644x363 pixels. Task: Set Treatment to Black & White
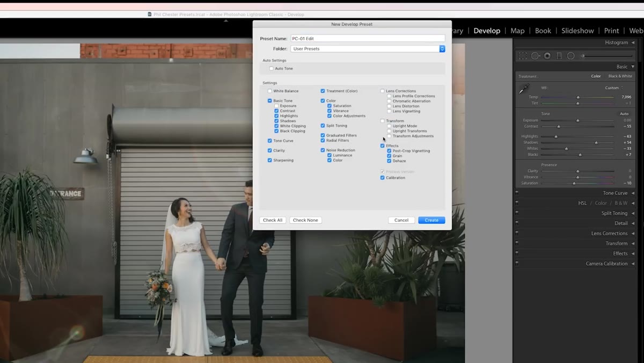coord(620,76)
